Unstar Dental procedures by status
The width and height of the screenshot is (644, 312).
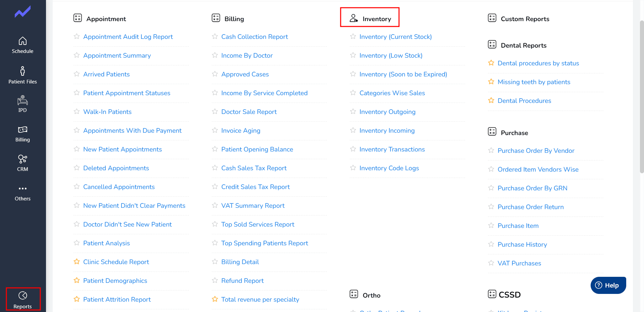pyautogui.click(x=491, y=63)
